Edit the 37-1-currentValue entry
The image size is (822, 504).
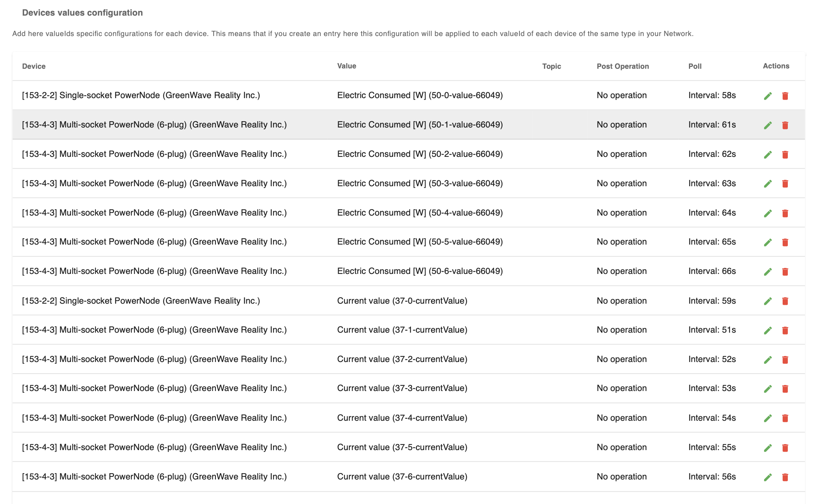pyautogui.click(x=768, y=330)
